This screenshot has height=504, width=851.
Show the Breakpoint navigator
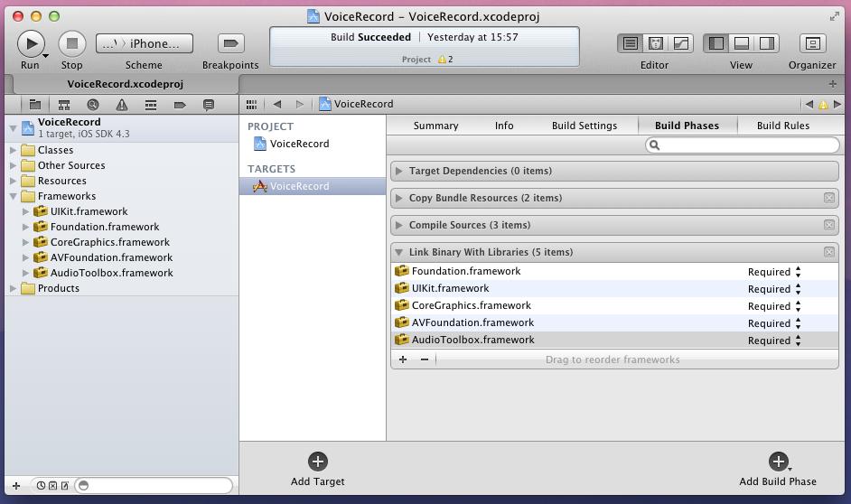180,105
